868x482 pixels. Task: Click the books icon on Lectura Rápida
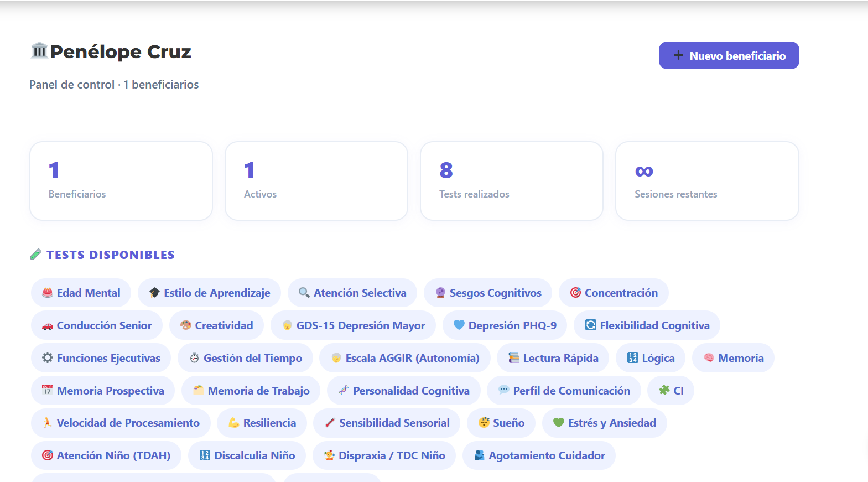(514, 357)
